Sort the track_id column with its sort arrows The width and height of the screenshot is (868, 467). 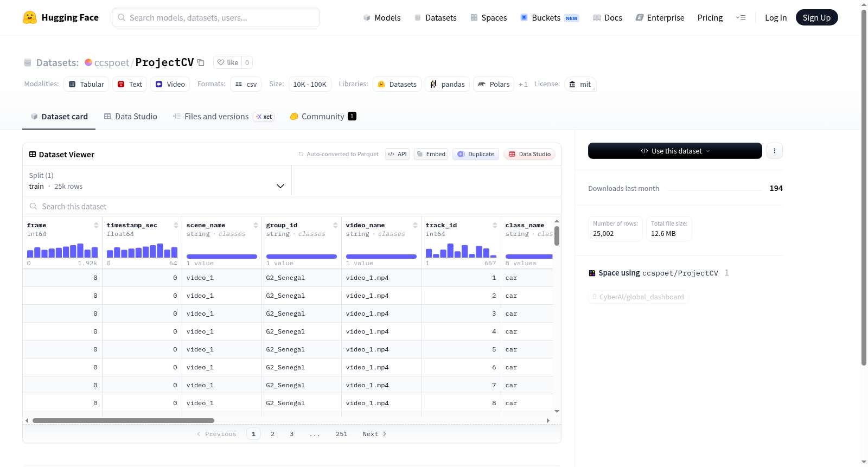pyautogui.click(x=495, y=225)
